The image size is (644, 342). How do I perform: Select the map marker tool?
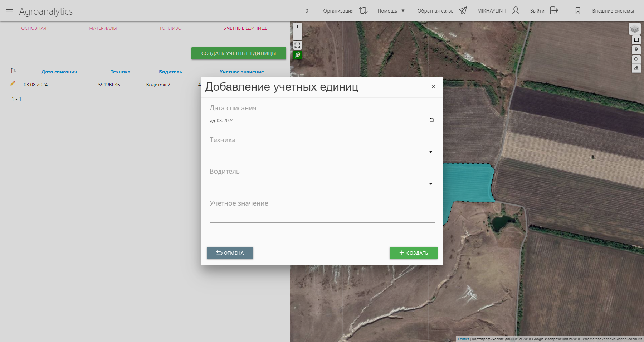click(636, 49)
